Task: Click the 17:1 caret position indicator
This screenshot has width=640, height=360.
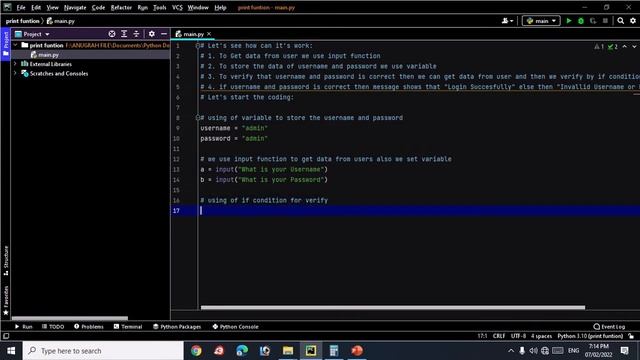Action: click(x=482, y=336)
